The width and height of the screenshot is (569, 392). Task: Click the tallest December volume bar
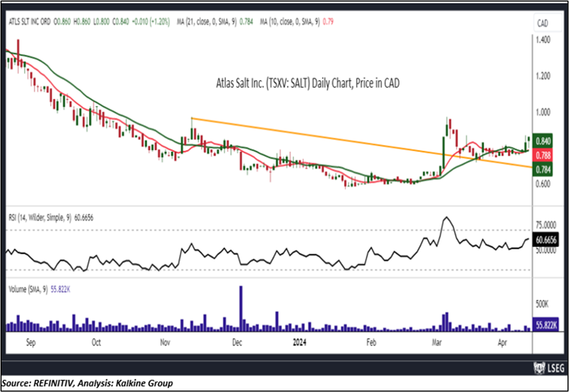pyautogui.click(x=241, y=308)
